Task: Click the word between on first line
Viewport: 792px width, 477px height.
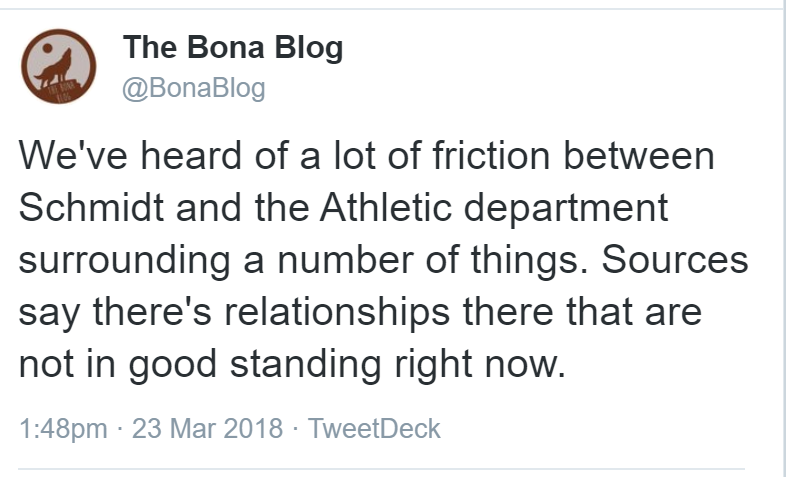Action: tap(639, 156)
